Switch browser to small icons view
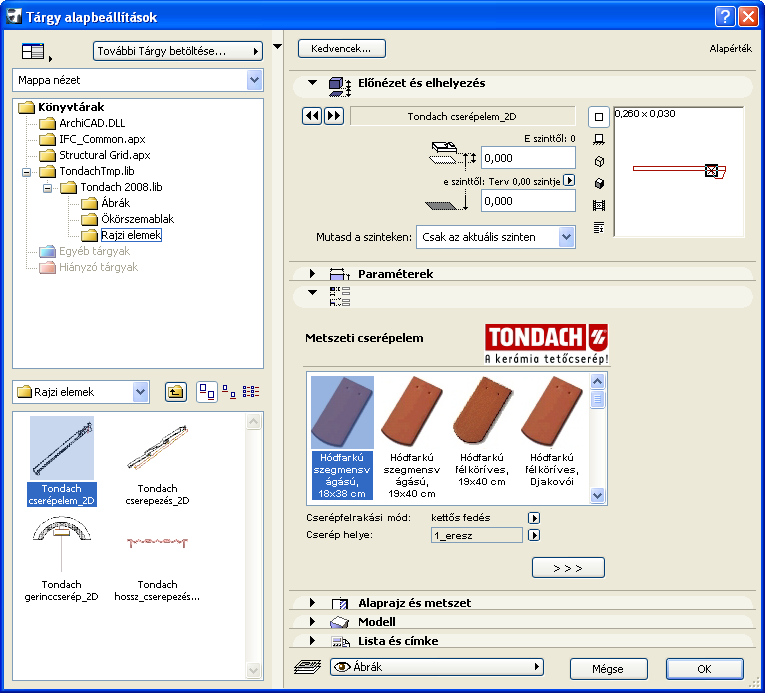Viewport: 765px width, 693px height. pyautogui.click(x=229, y=392)
